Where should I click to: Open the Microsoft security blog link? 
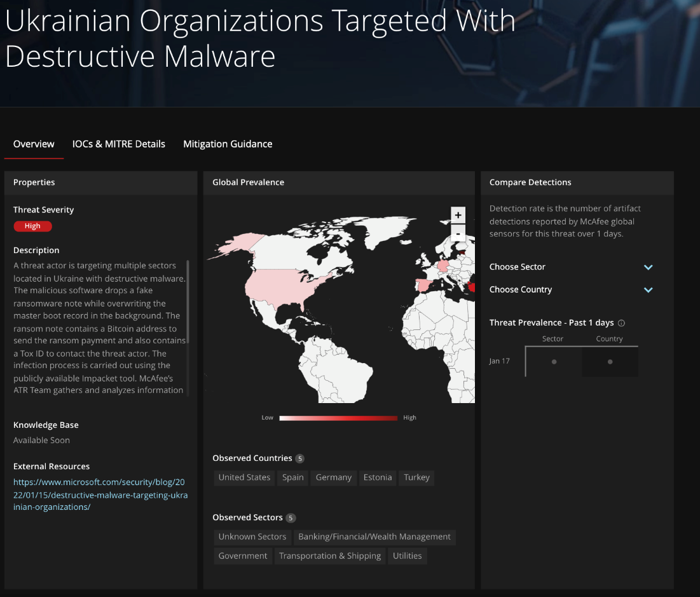coord(100,494)
